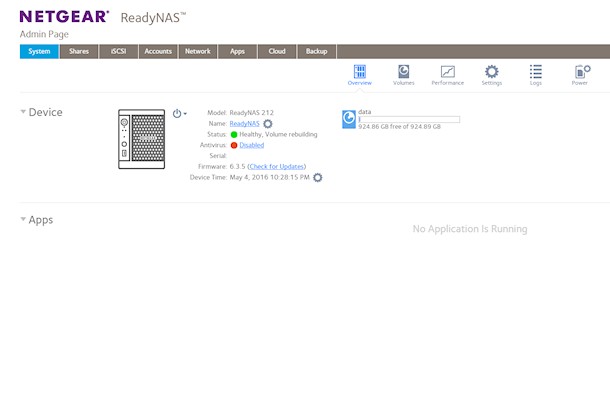Open the Overview icon in toolbar
610x406 pixels.
point(359,74)
